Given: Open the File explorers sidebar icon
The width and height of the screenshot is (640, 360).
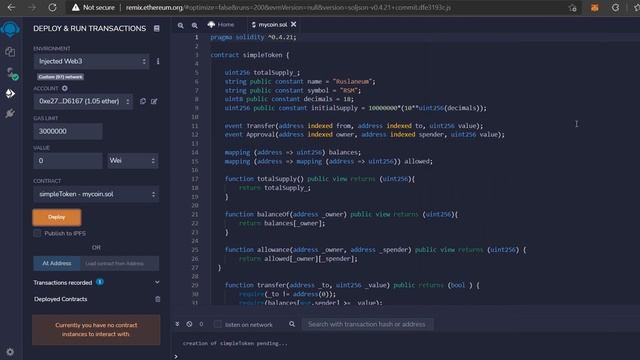Looking at the screenshot, I should [10, 51].
